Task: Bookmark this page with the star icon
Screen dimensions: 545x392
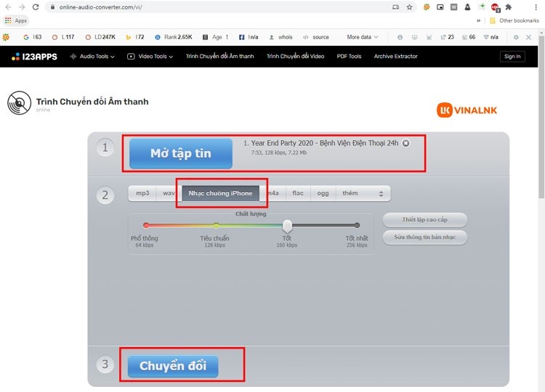Action: (x=409, y=7)
